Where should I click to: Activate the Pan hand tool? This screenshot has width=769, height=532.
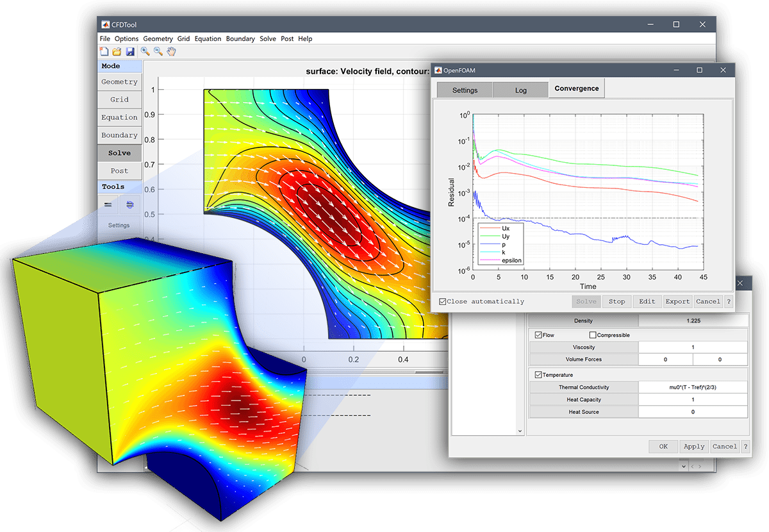170,51
